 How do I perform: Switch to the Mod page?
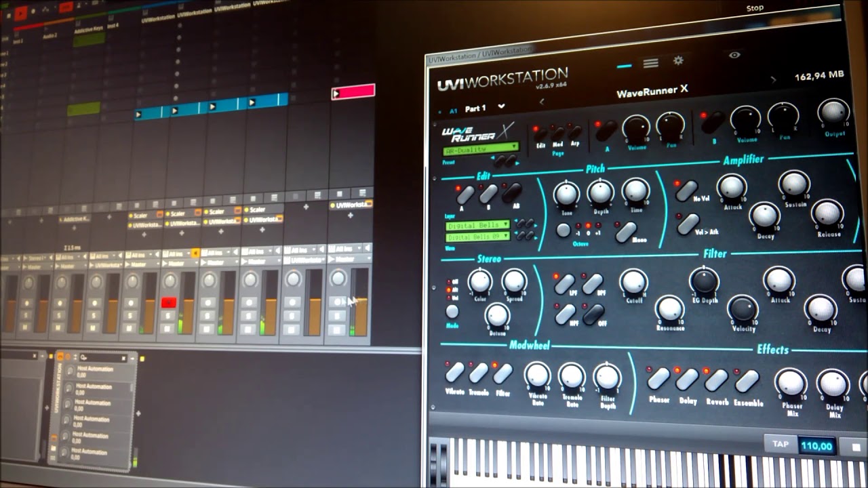click(x=558, y=132)
